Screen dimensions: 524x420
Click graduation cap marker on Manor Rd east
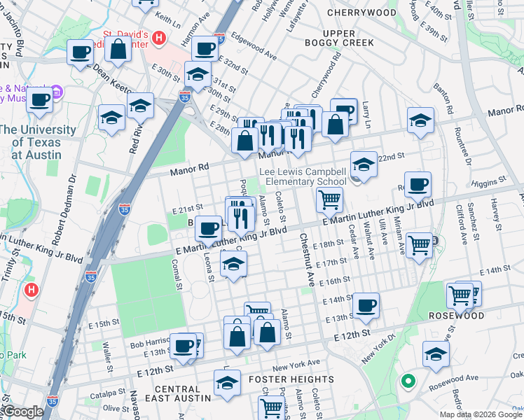coord(421,121)
